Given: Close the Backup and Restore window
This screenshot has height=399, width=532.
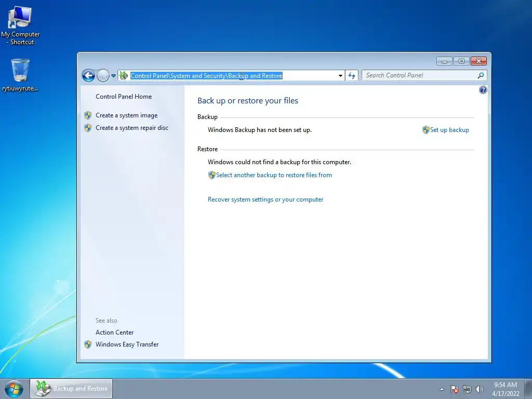Looking at the screenshot, I should [x=478, y=61].
